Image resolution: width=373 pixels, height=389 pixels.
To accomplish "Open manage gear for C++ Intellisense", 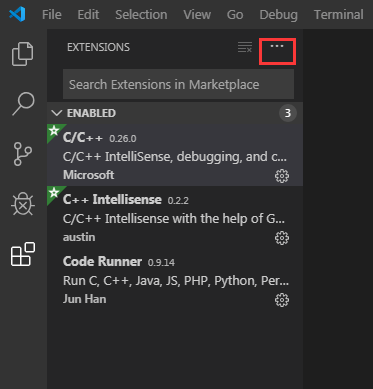I will (282, 238).
